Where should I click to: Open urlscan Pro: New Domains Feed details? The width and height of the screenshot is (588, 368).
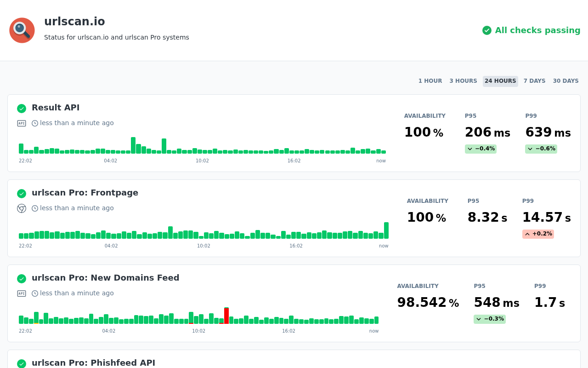point(105,278)
